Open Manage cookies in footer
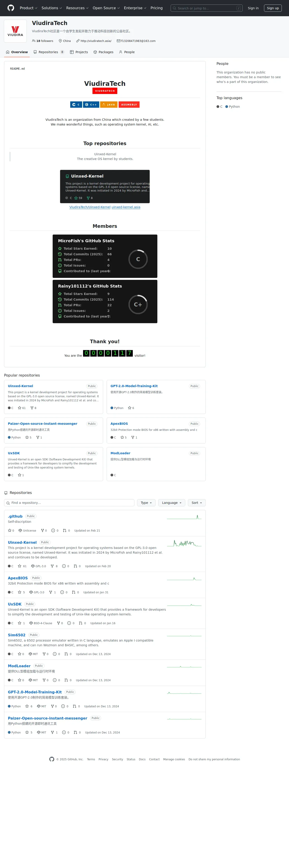Image resolution: width=289 pixels, height=868 pixels. pyautogui.click(x=174, y=759)
